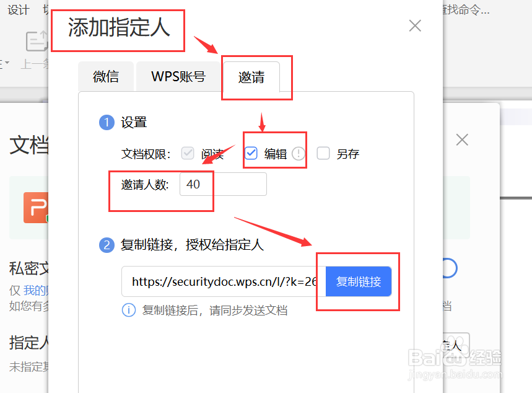Image resolution: width=532 pixels, height=393 pixels.
Task: Click the securitydoc.wps.cn link field
Action: coord(224,281)
